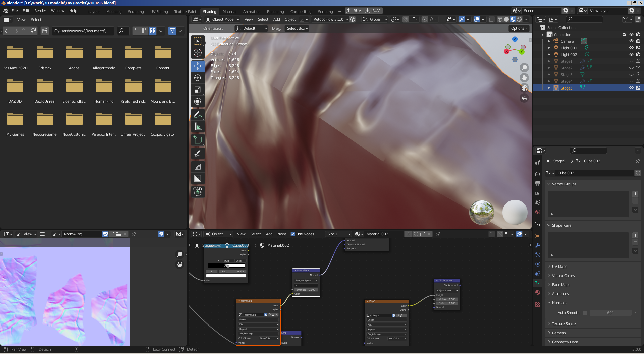
Task: Enable the Auto Smooth checkbox
Action: 585,313
